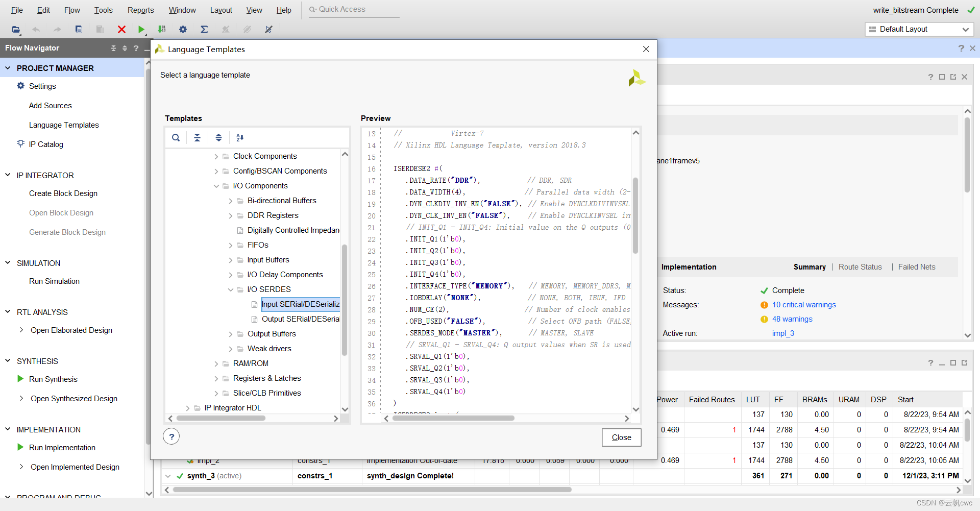Click the Redo arrow in main toolbar
Viewport: 980px width, 511px height.
[57, 30]
